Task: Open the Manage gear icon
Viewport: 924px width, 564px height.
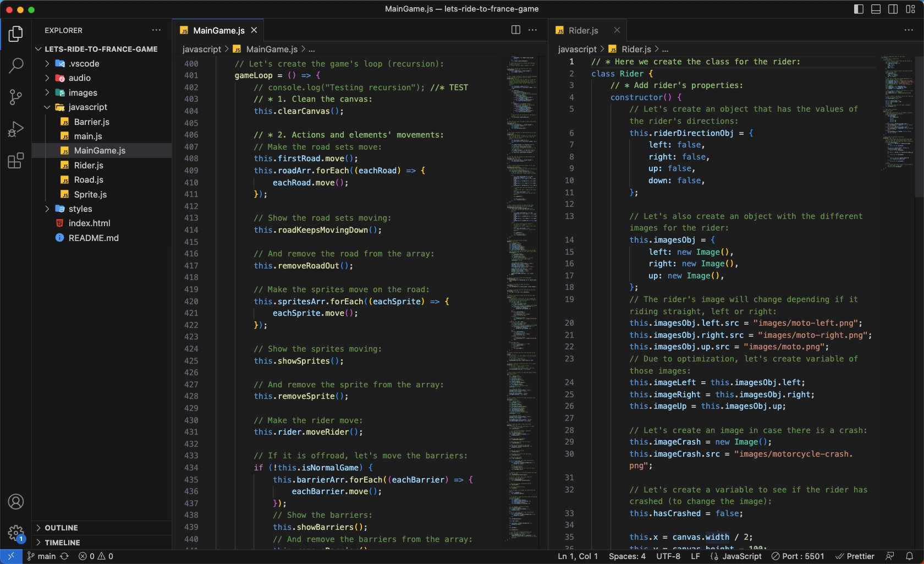Action: click(x=16, y=533)
